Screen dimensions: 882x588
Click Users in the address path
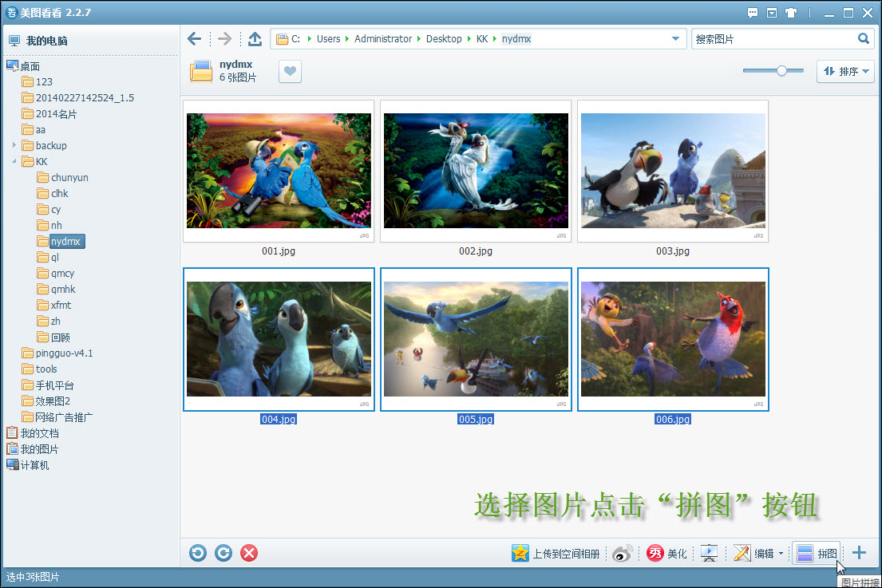point(328,39)
